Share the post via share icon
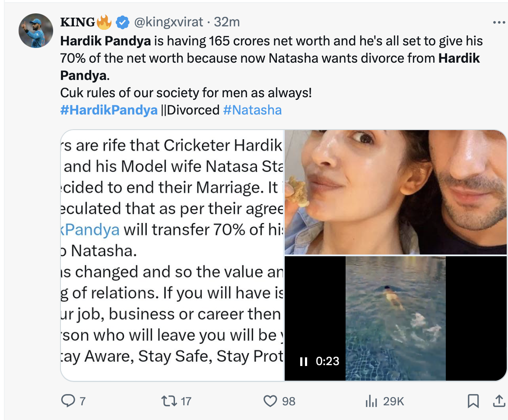508x420 pixels. coord(499,401)
